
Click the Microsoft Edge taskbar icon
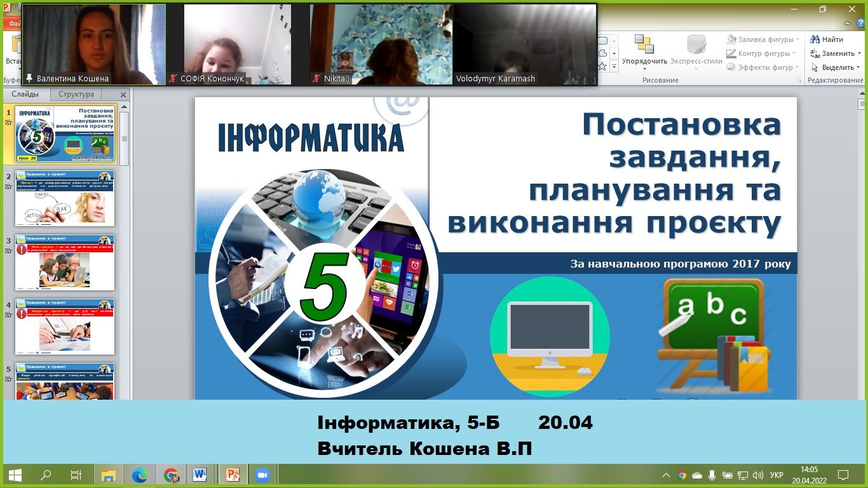[x=139, y=475]
